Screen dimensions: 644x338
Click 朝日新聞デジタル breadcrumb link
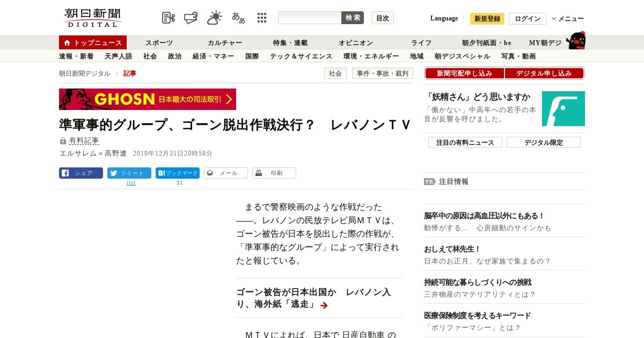pos(85,74)
